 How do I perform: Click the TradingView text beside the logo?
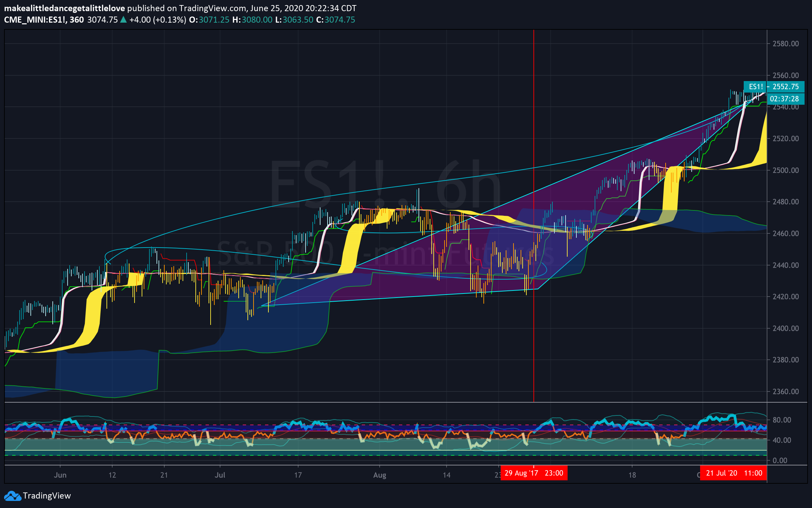(47, 496)
